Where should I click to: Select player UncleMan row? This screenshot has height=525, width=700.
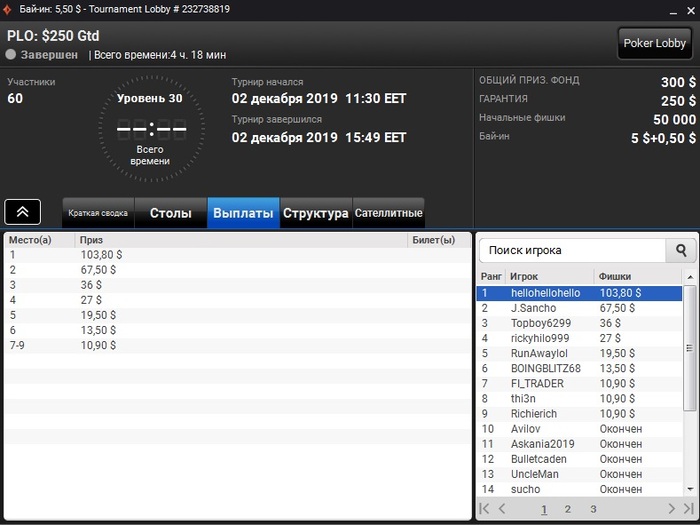(x=579, y=474)
